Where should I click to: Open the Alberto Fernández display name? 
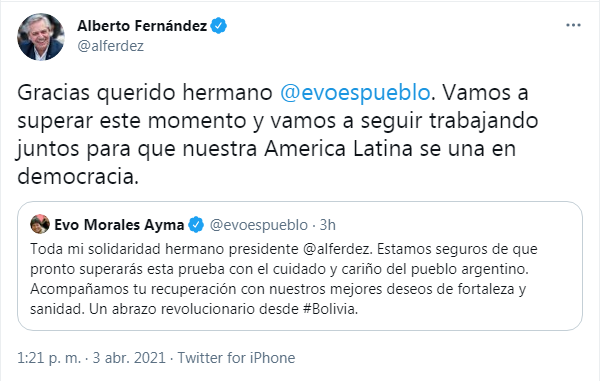pyautogui.click(x=142, y=26)
